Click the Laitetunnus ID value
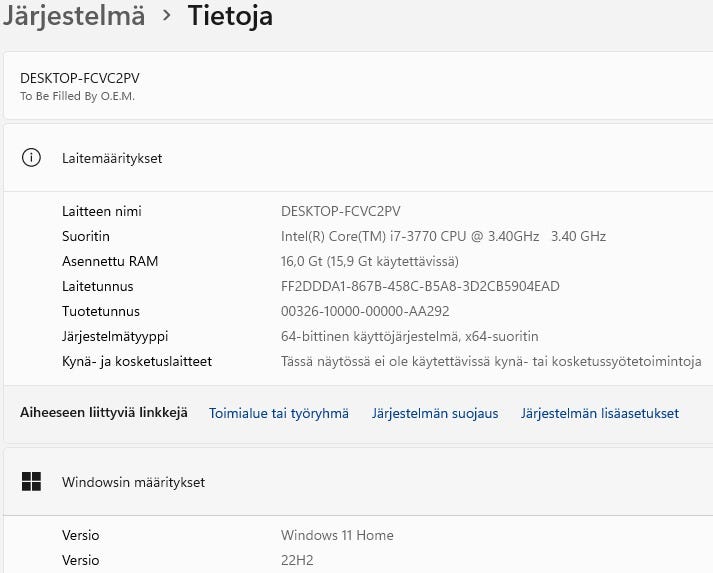 420,286
